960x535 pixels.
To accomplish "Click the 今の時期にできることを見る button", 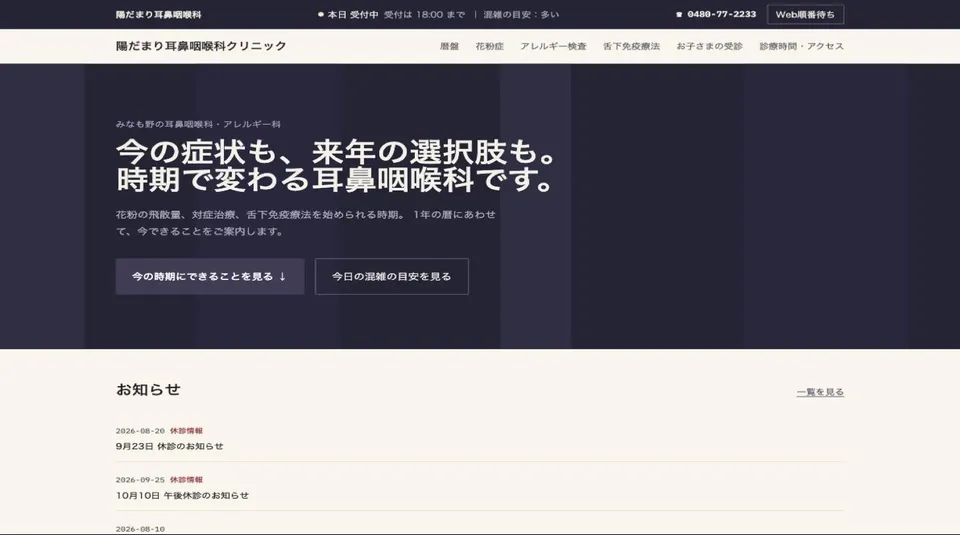I will click(210, 277).
